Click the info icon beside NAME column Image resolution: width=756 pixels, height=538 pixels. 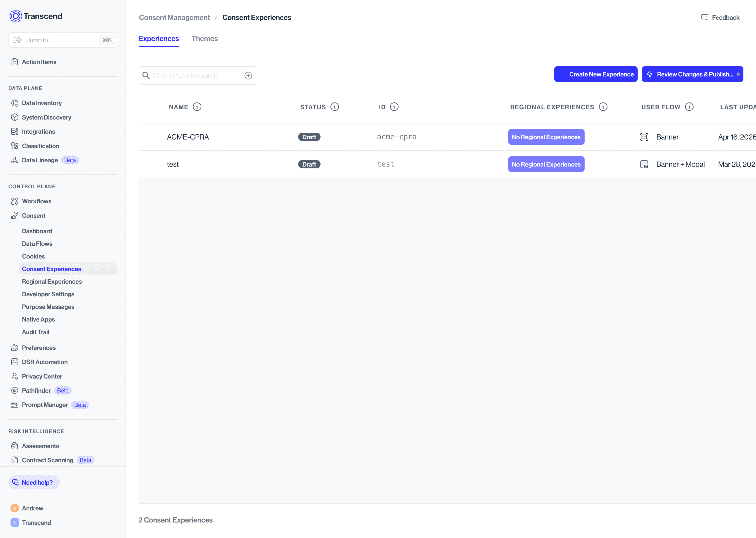[197, 107]
